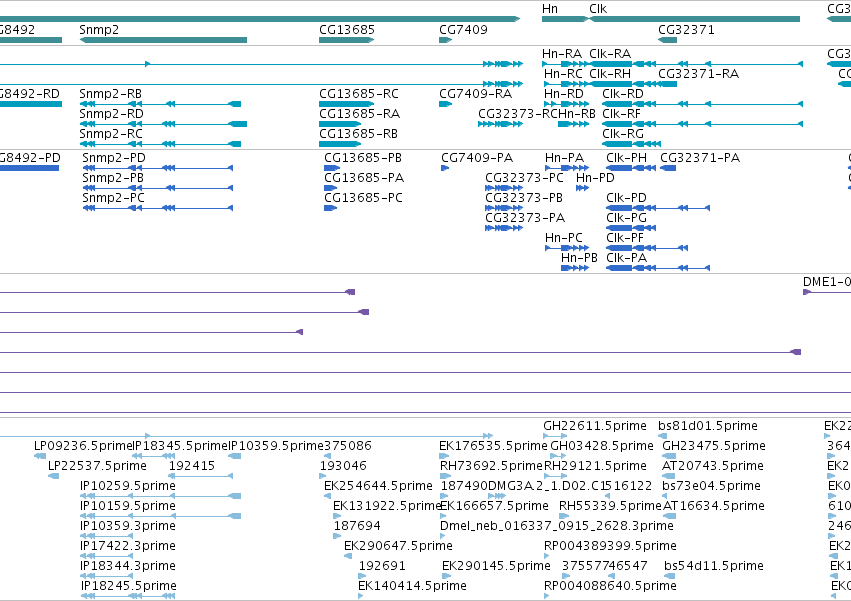Viewport: 851px width, 601px height.
Task: Click the Clk-RF transcript label
Action: tap(621, 114)
